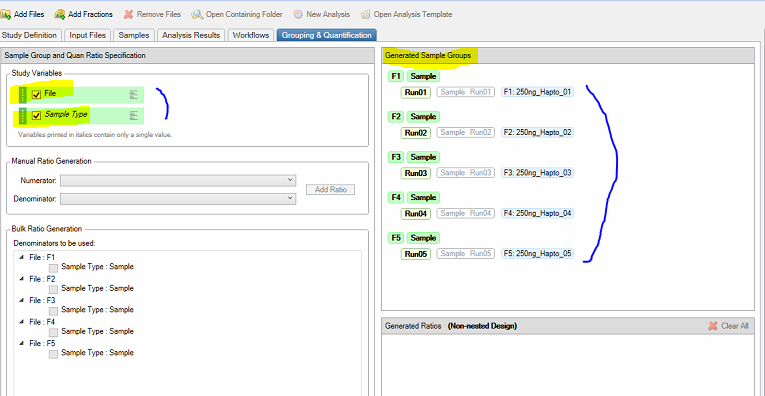Click the Clear All button label
The image size is (765, 396).
pos(734,326)
